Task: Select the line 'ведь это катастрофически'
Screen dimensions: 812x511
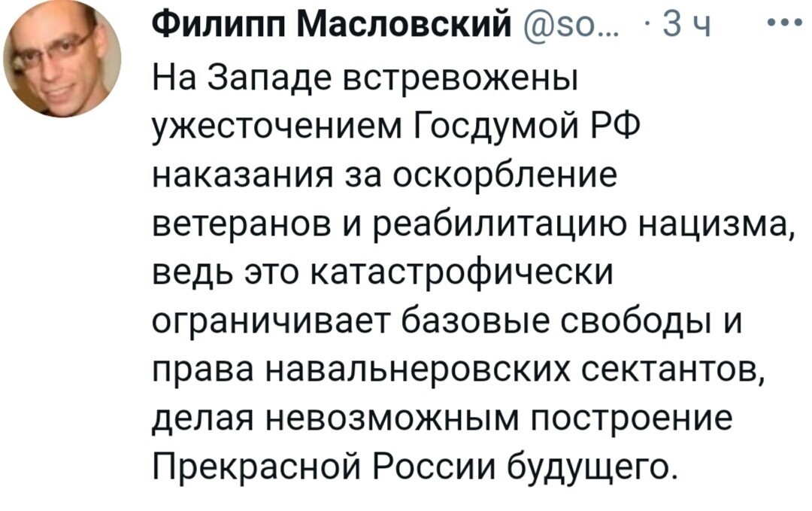Action: 383,275
